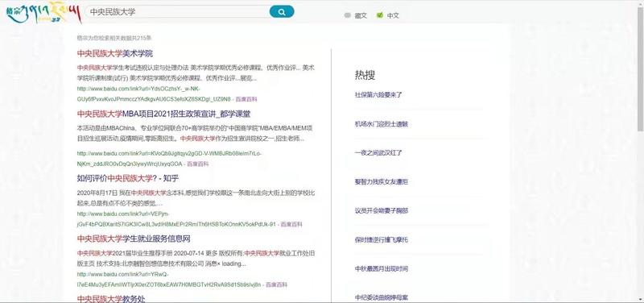The width and height of the screenshot is (644, 303).
Task: Open result 中央民族大学美术学院
Action: 115,53
